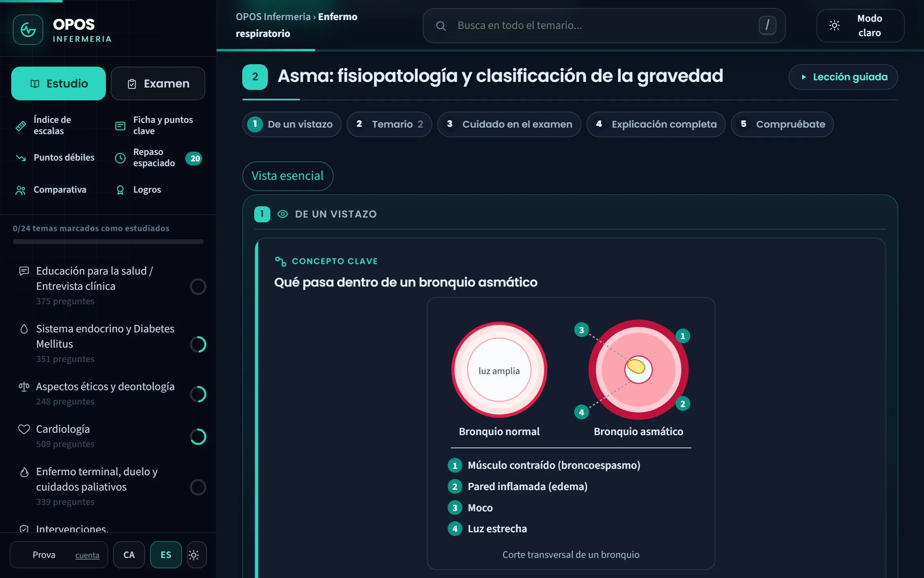Go to Compruébate tab
This screenshot has width=924, height=578.
click(x=782, y=124)
